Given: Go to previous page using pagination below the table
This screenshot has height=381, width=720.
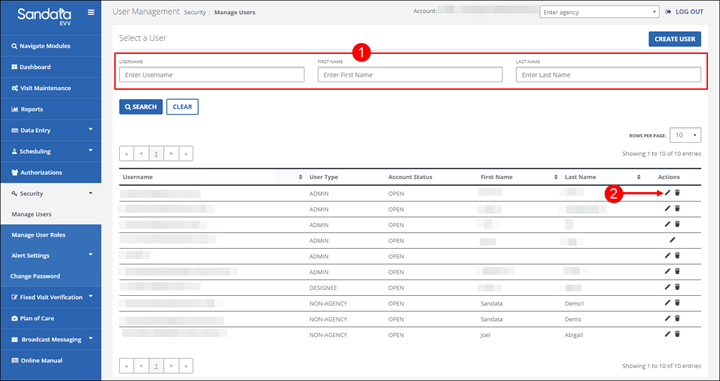Looking at the screenshot, I should (141, 366).
